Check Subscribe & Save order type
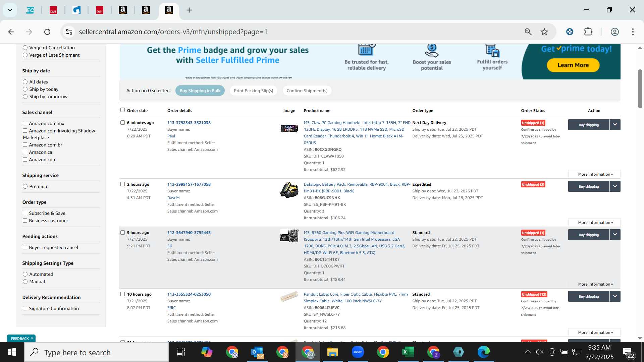The height and width of the screenshot is (362, 644). [x=25, y=213]
